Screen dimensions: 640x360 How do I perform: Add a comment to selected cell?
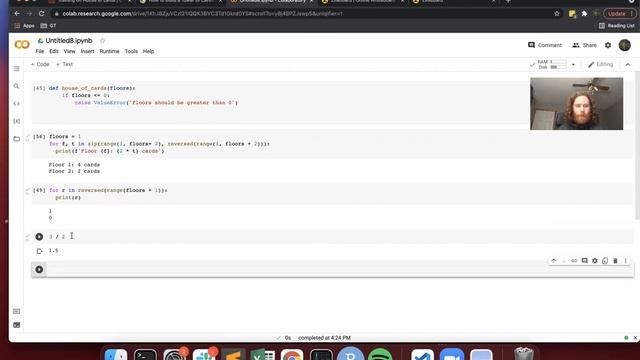(x=584, y=261)
